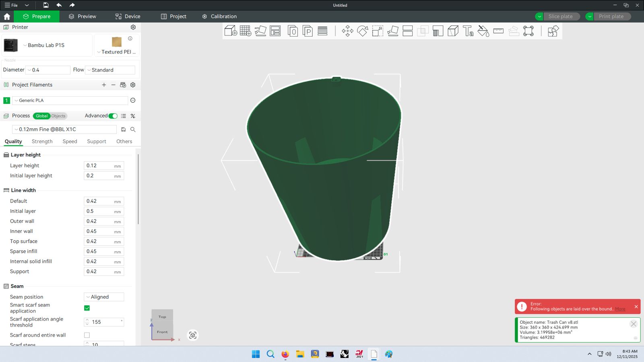Open the Text shape tool

click(468, 31)
